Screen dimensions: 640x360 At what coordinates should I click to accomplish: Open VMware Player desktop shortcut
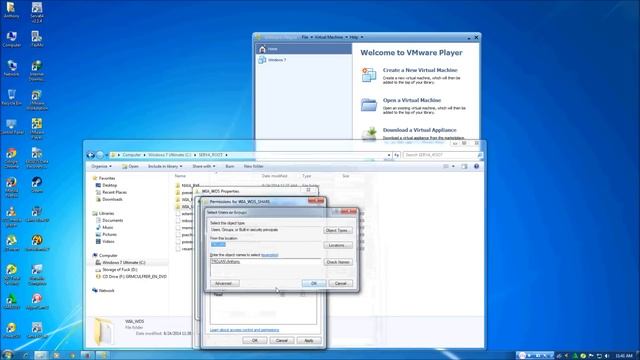point(37,128)
